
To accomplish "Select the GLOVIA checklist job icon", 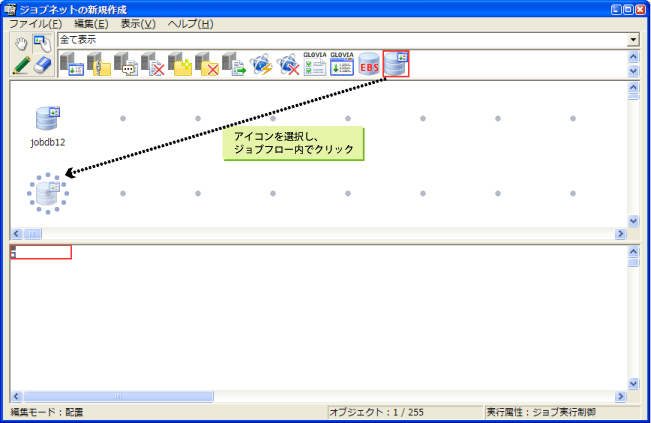I will click(x=315, y=64).
